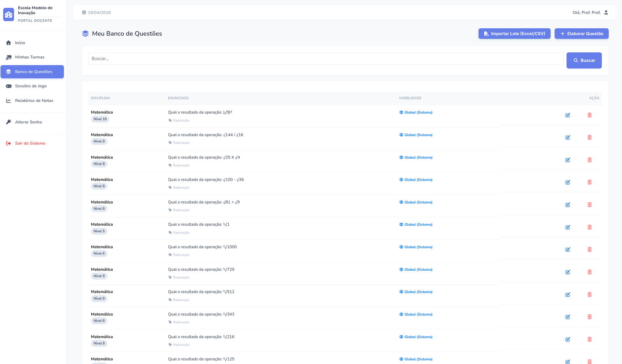622x364 pixels.
Task: Open Sessões de Jogo page
Action: click(31, 86)
